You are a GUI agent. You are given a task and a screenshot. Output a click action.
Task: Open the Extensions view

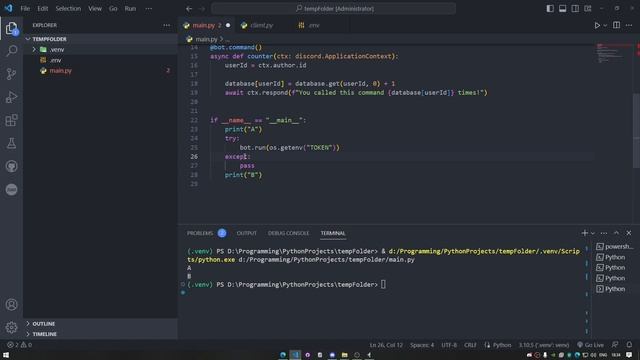point(11,120)
